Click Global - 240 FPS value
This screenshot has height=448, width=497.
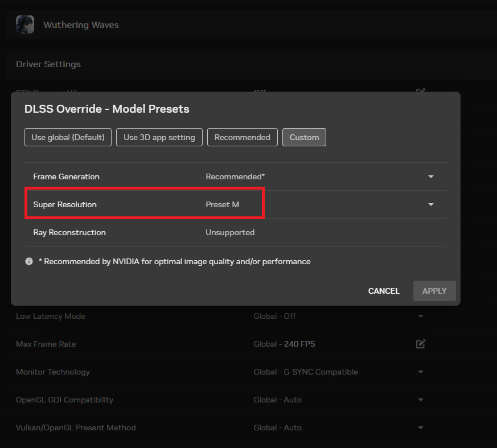pos(284,344)
